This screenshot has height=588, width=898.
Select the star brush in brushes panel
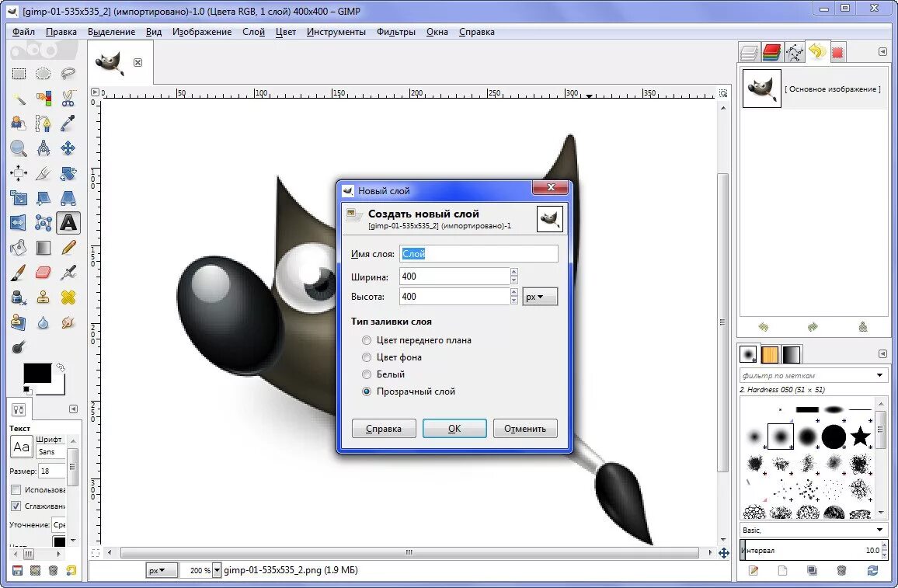click(x=860, y=437)
